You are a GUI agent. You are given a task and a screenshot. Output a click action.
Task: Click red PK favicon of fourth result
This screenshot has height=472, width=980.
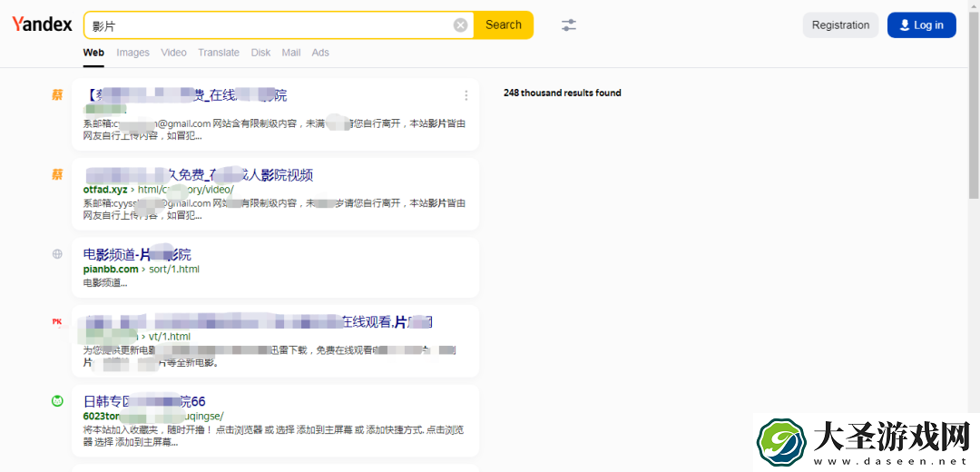[x=57, y=322]
